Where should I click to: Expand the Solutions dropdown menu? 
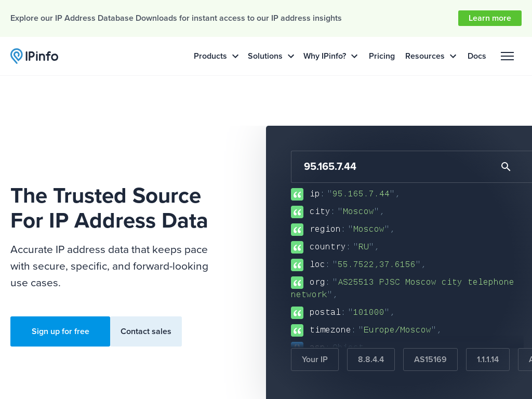[x=271, y=56]
